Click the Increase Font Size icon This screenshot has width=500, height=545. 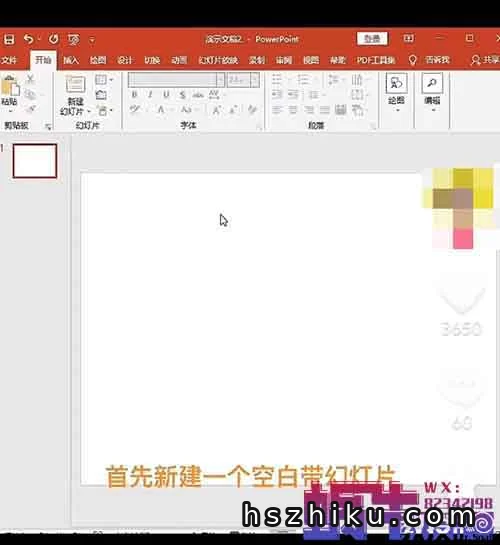pos(216,110)
